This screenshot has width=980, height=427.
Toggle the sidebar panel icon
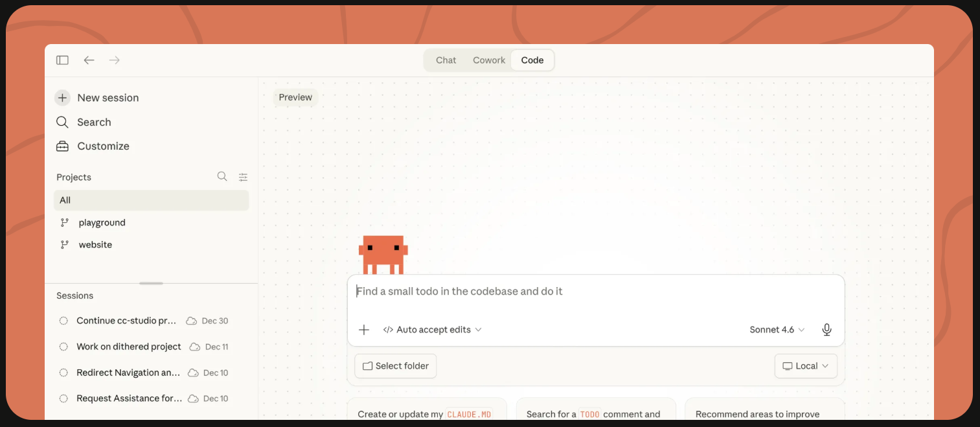pyautogui.click(x=62, y=60)
